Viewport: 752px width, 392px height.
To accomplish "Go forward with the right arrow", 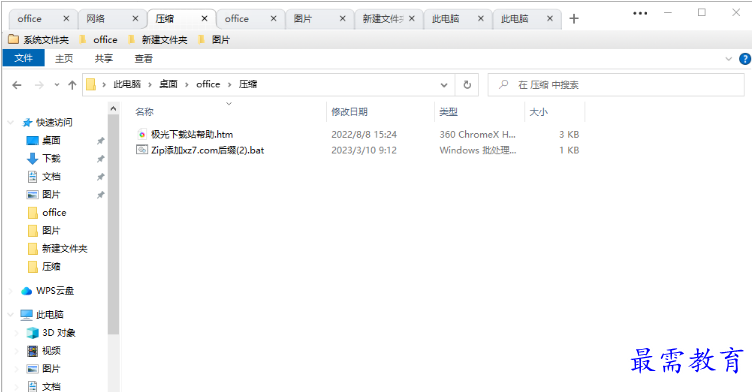I will (x=39, y=85).
